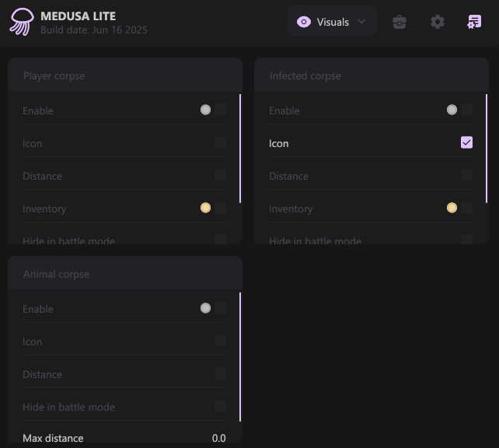This screenshot has height=448, width=499.
Task: Toggle Animal corpse Hide in battle mode
Action: pyautogui.click(x=221, y=407)
